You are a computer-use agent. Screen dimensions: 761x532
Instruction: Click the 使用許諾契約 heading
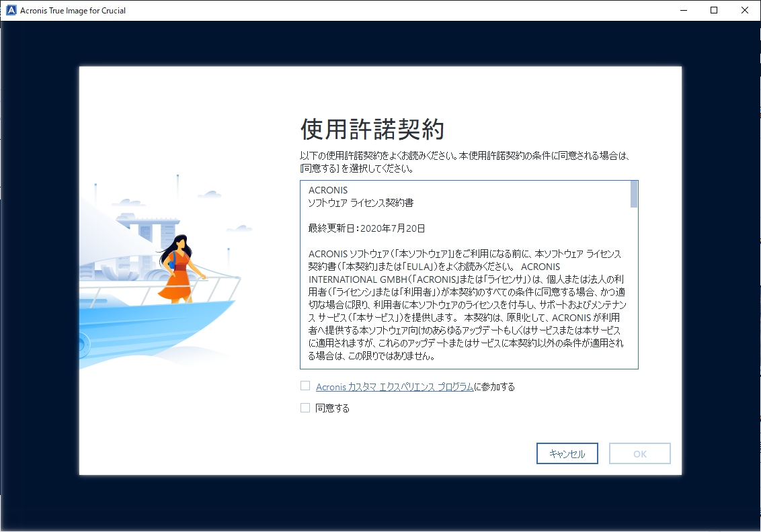point(372,129)
